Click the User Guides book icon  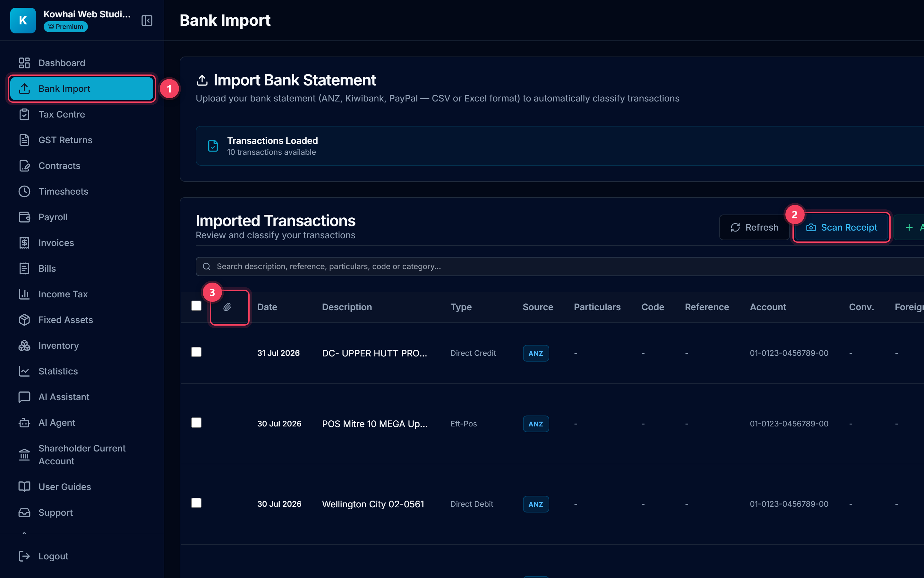(x=24, y=486)
